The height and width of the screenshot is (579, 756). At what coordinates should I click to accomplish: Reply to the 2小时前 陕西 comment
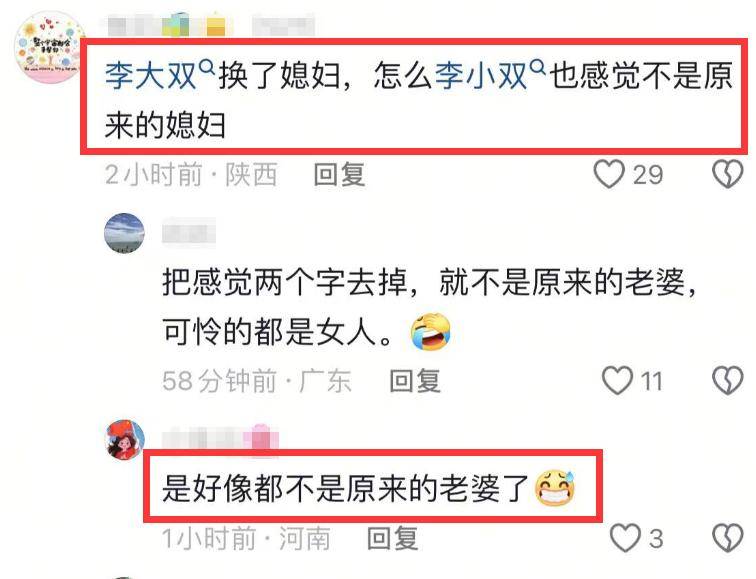[339, 175]
